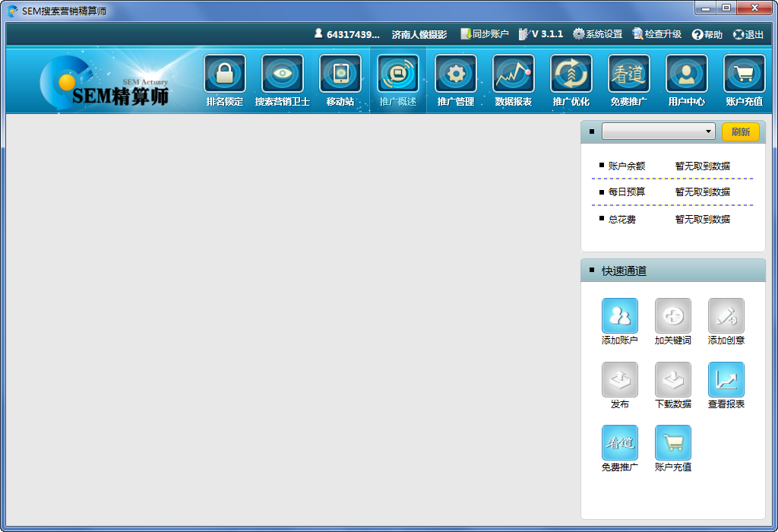View the 数据报表 reports icon
778x532 pixels.
coord(513,79)
